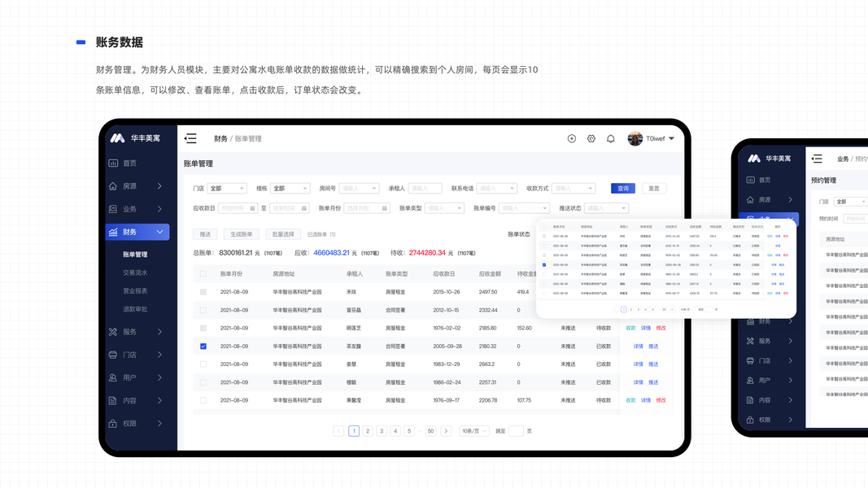The image size is (868, 488).
Task: Check the row with due date 2015-10-26
Action: 203,292
